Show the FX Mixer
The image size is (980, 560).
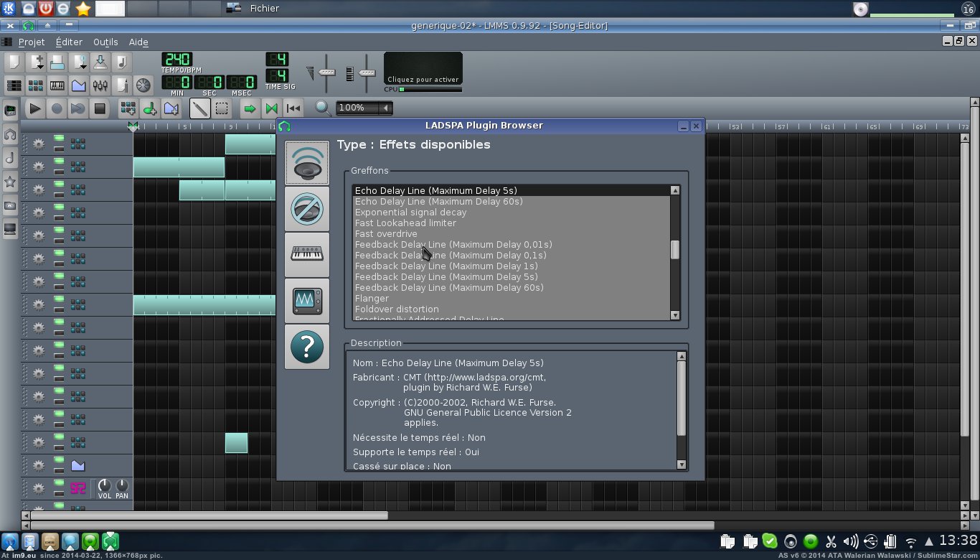(x=100, y=85)
